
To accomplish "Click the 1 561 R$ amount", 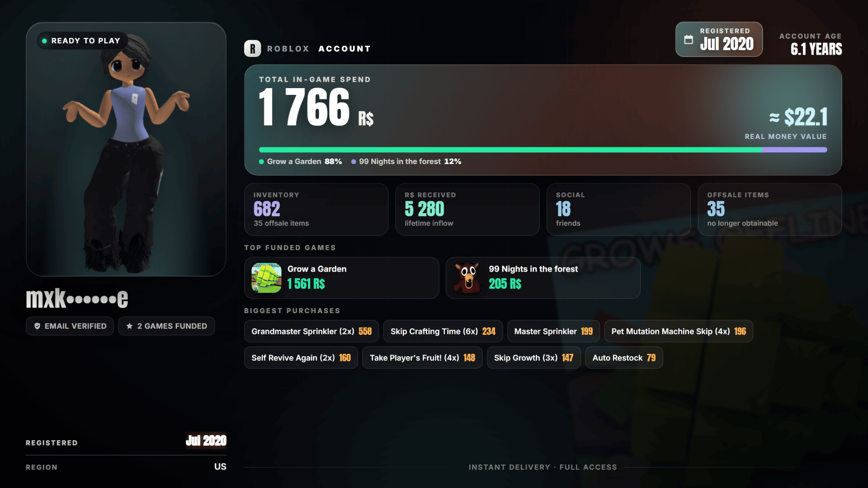I will pyautogui.click(x=306, y=284).
